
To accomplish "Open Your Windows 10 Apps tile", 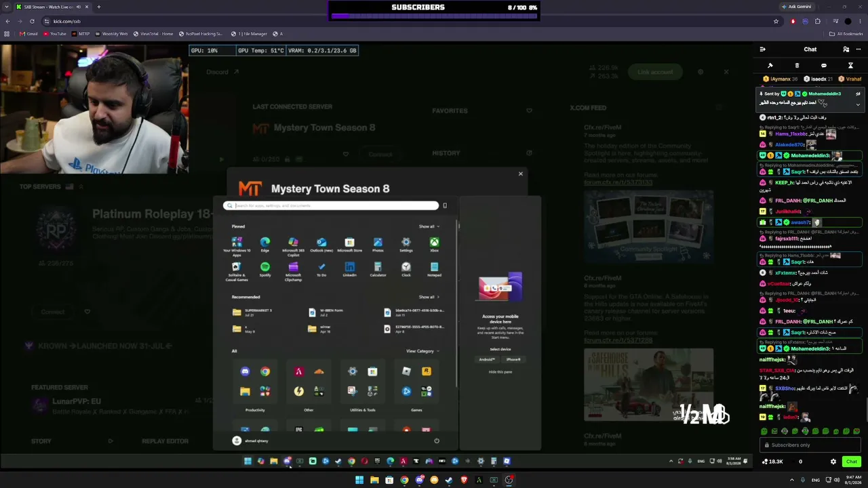I will [237, 246].
